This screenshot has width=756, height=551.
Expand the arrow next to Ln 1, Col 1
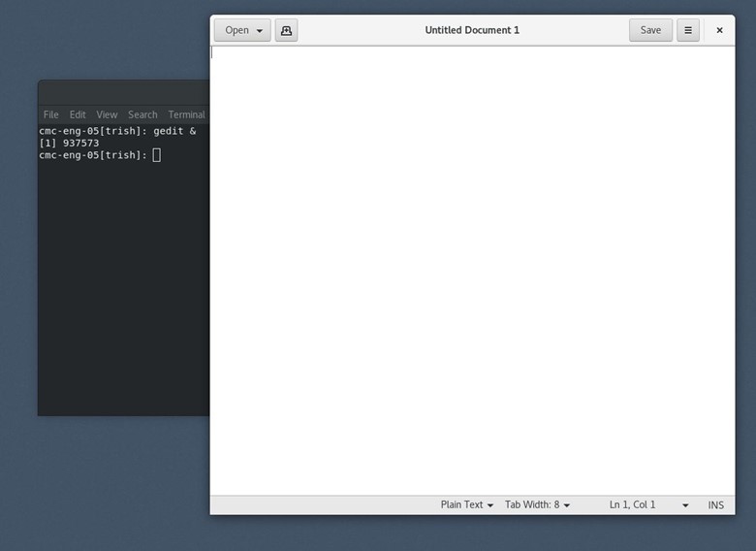tap(685, 505)
